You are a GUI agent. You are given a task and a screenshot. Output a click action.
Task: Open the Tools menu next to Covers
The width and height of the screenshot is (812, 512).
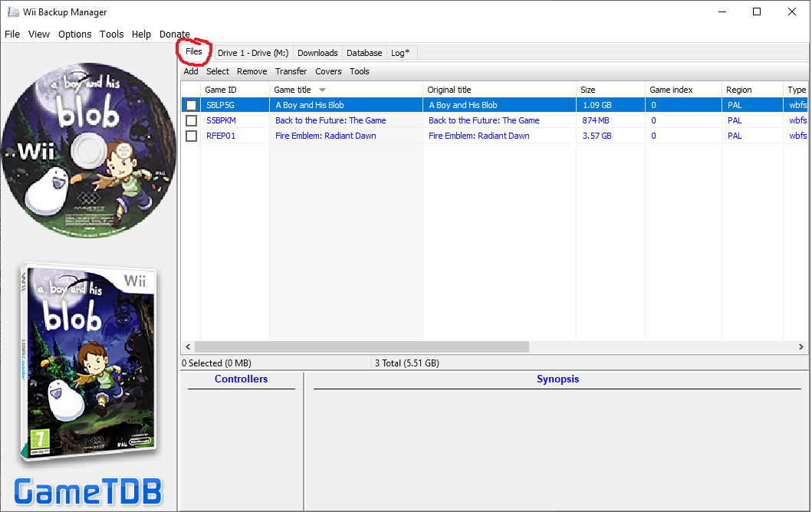pyautogui.click(x=359, y=71)
